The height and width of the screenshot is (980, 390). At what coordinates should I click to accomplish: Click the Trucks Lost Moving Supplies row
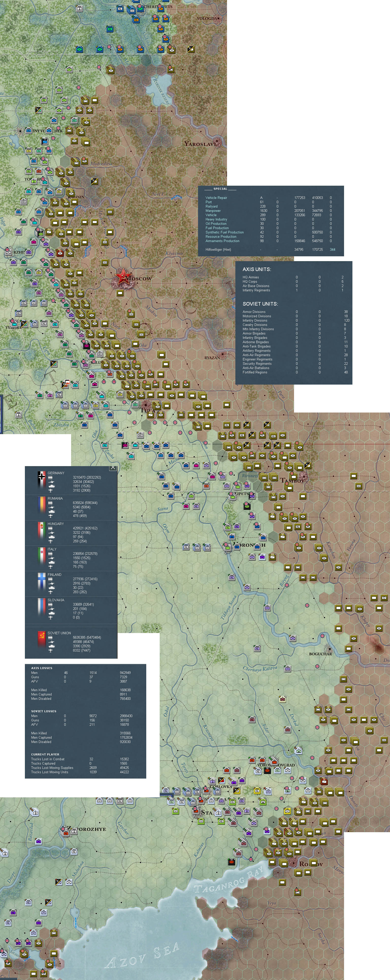coord(80,768)
